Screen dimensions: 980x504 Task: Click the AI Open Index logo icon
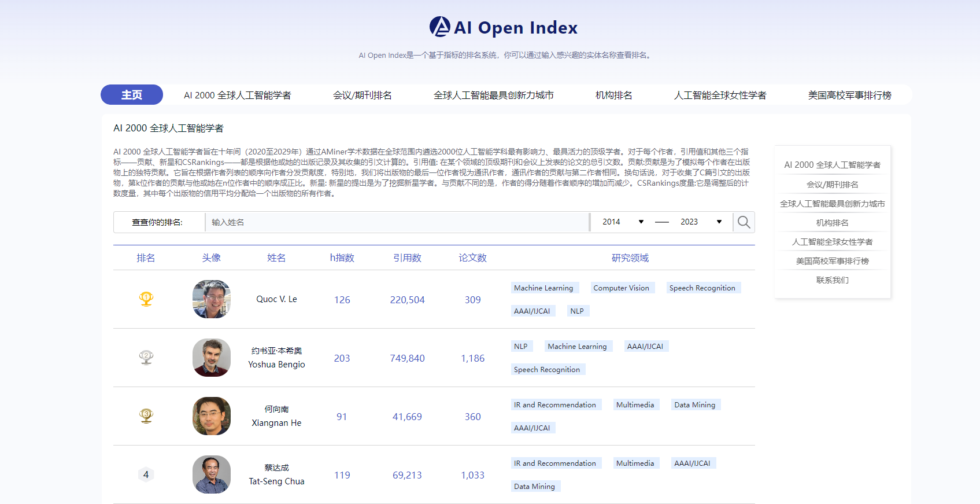[439, 27]
